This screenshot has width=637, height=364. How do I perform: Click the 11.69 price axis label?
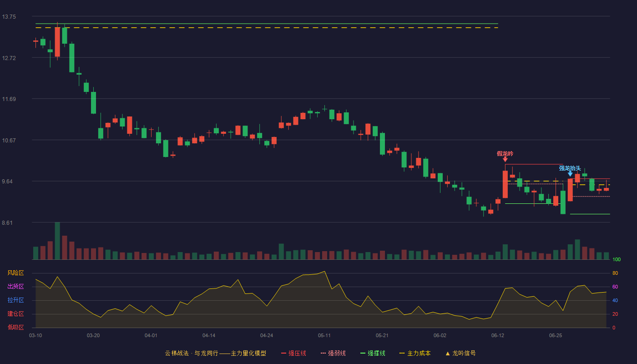9,99
